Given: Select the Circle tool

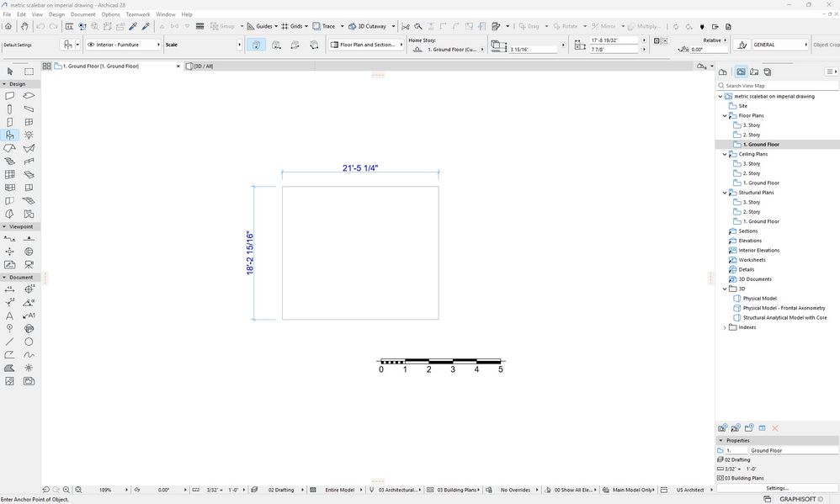Looking at the screenshot, I should [x=29, y=342].
